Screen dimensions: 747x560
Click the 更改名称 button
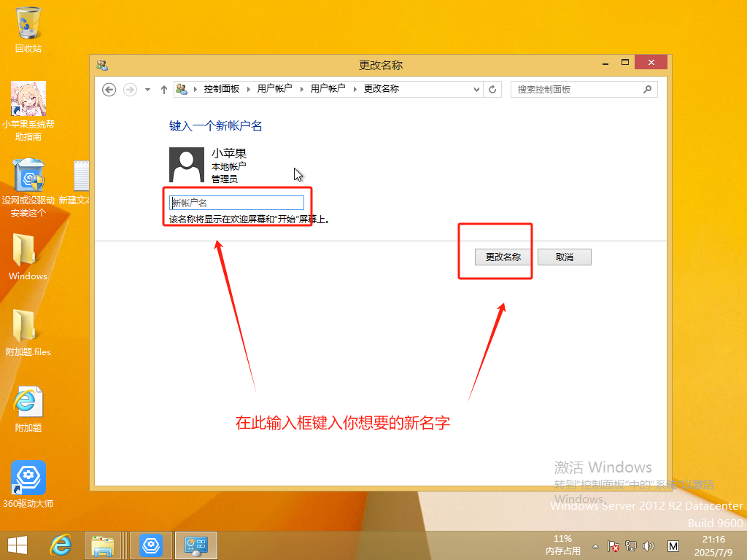point(503,257)
